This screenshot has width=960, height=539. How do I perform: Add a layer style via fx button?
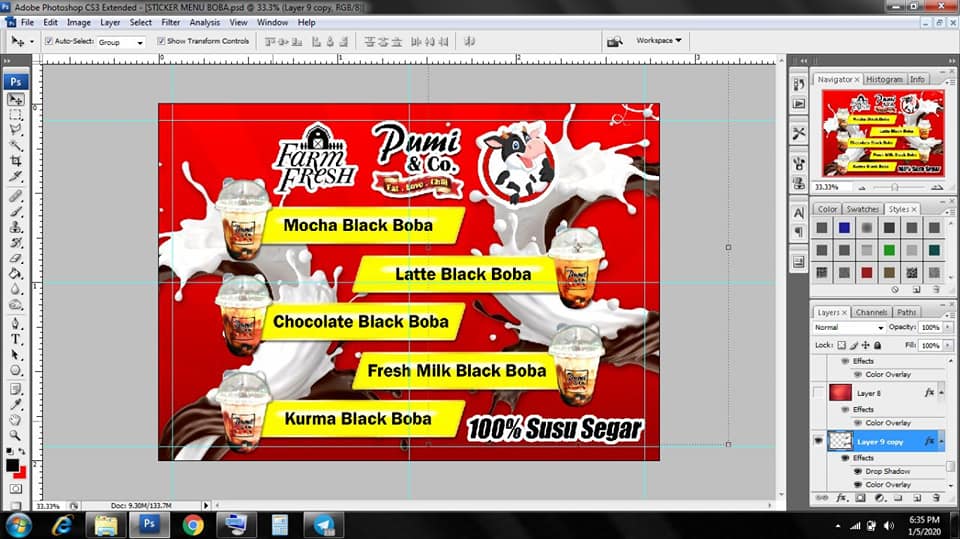pos(842,498)
